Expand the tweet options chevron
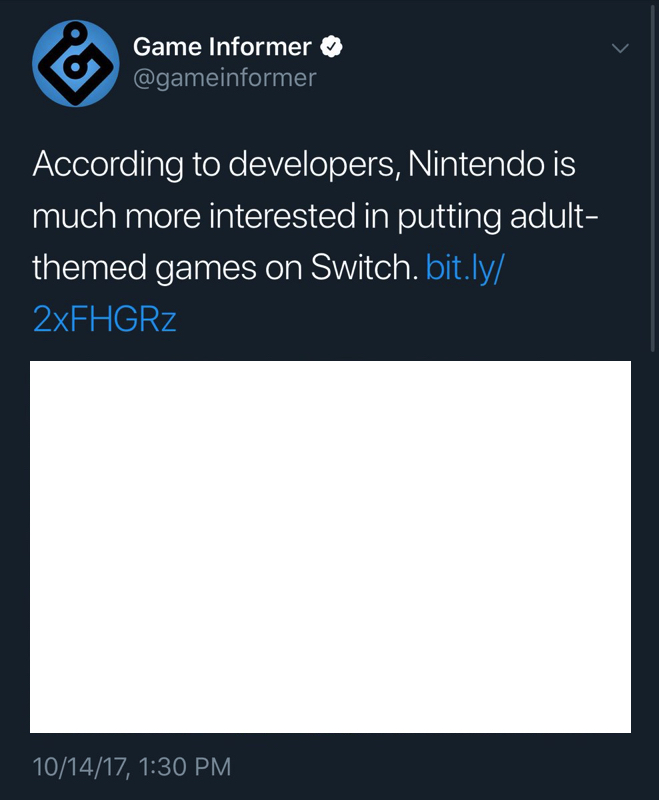Viewport: 659px width, 800px height. pyautogui.click(x=620, y=48)
